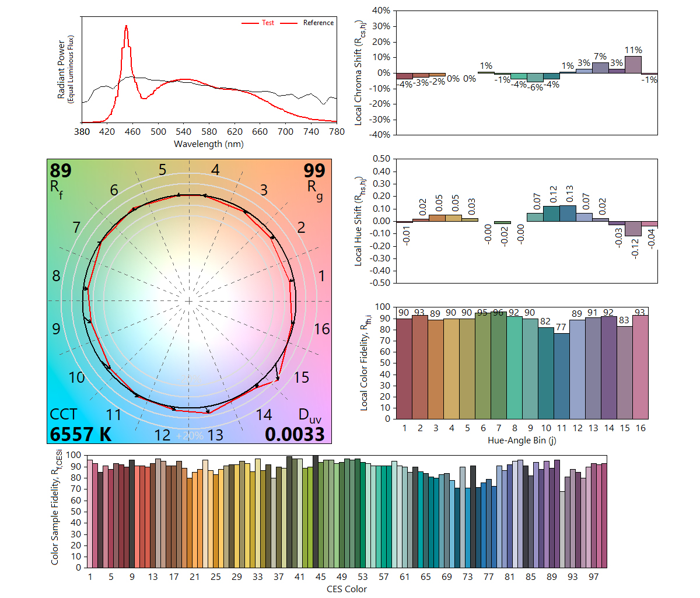This screenshot has height=598, width=700.
Task: Click the Wavelength (nm) axis title
Action: coord(209,144)
